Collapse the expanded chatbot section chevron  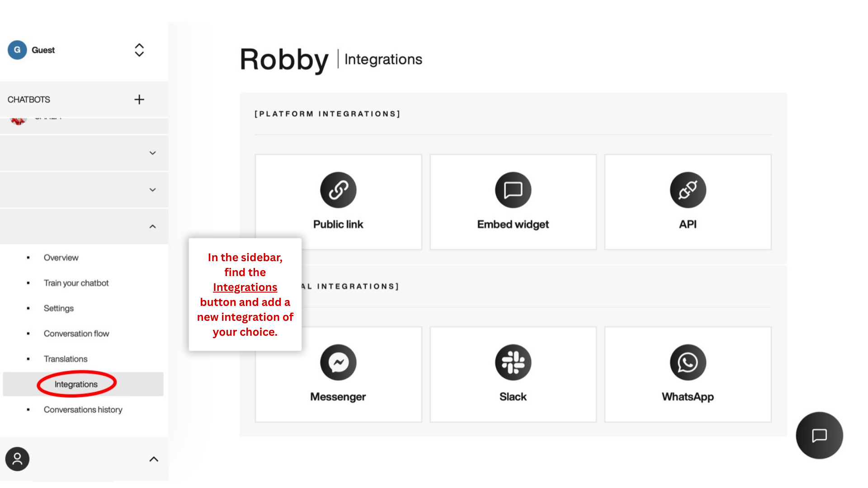tap(153, 226)
